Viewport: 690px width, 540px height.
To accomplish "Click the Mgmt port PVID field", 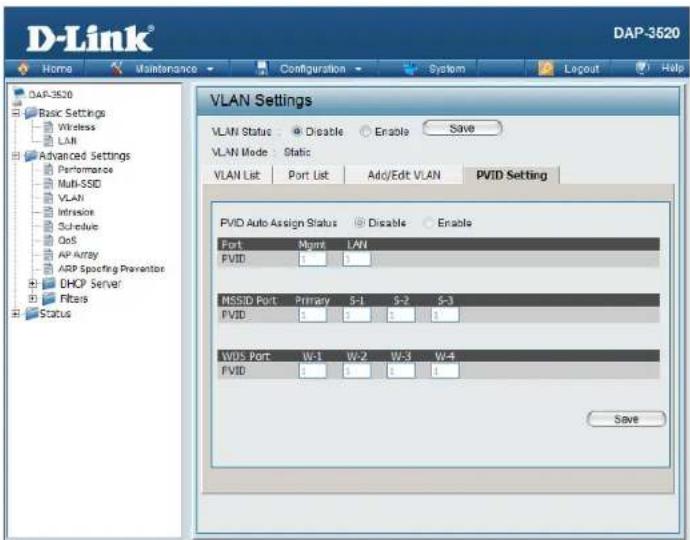I will [312, 259].
